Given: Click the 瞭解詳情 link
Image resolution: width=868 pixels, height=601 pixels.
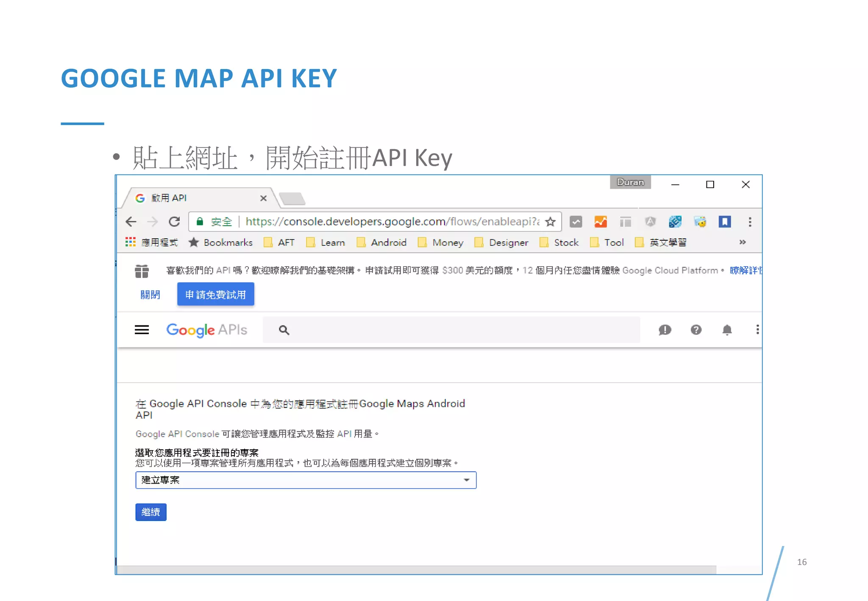Looking at the screenshot, I should (x=746, y=270).
